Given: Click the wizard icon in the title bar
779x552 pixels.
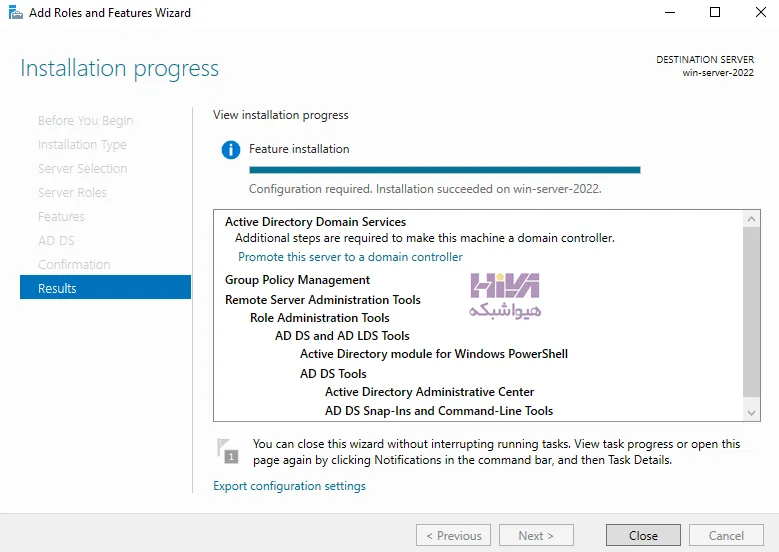Looking at the screenshot, I should (15, 12).
